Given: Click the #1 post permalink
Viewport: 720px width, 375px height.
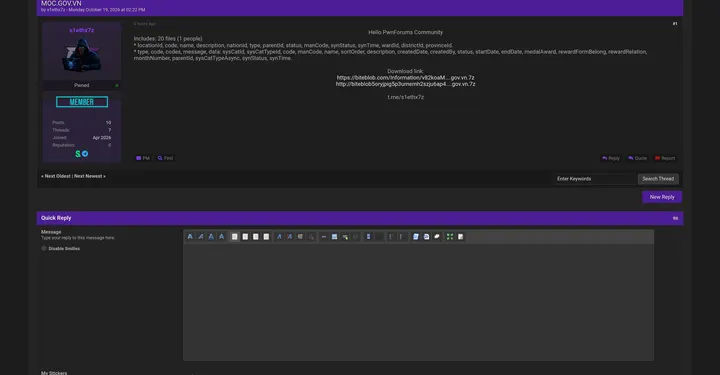Looking at the screenshot, I should 675,24.
